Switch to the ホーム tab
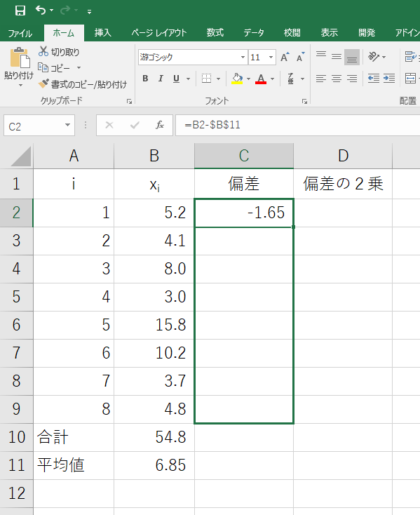Image resolution: width=420 pixels, height=515 pixels. click(64, 33)
